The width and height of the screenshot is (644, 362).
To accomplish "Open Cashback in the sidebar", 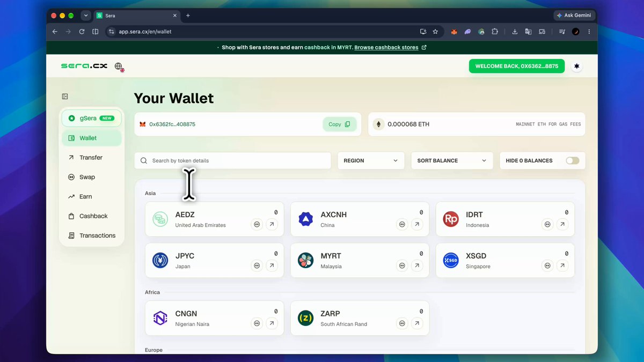I will (92, 216).
